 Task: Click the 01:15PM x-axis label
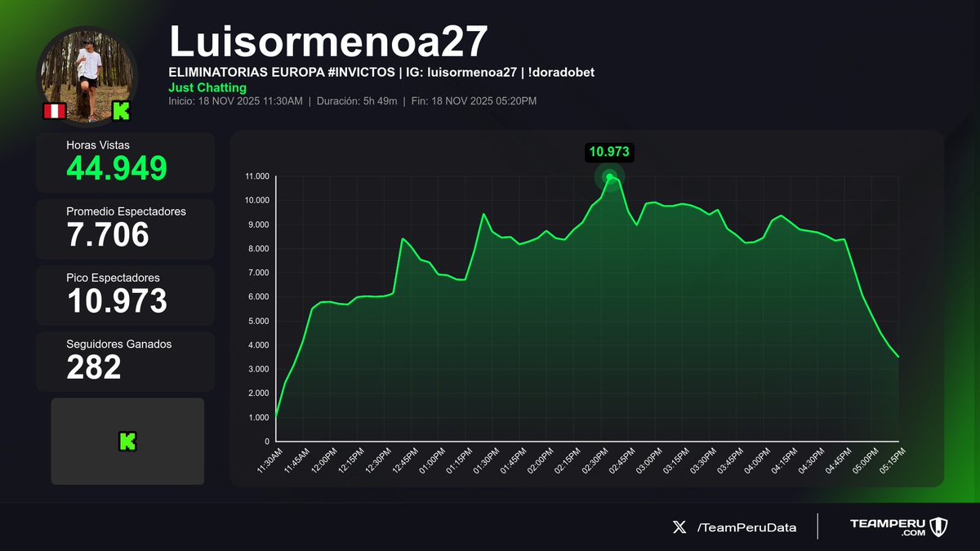pyautogui.click(x=461, y=460)
